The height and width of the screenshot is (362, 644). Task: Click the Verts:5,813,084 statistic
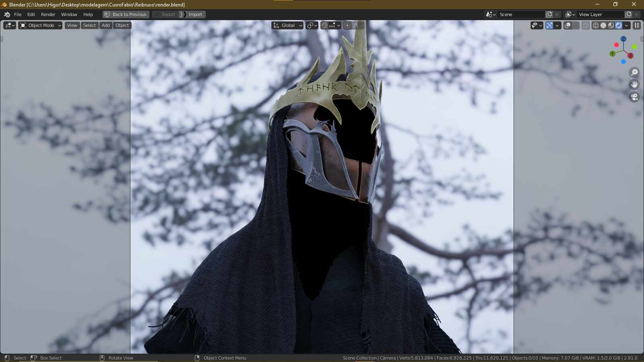coord(416,358)
